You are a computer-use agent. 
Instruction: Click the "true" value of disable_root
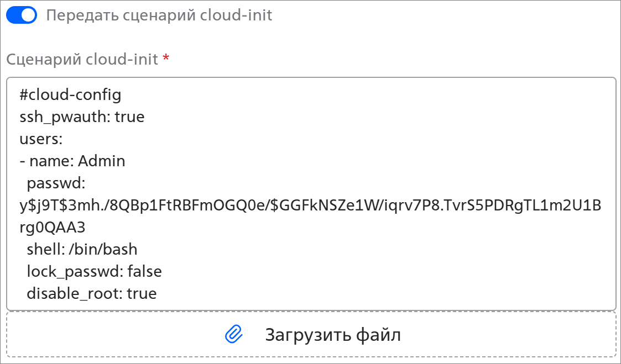142,293
